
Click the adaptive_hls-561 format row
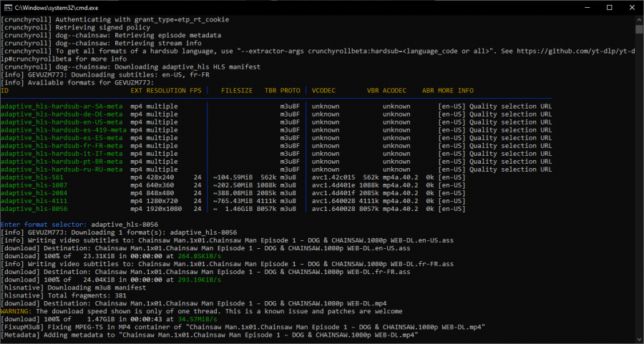233,177
